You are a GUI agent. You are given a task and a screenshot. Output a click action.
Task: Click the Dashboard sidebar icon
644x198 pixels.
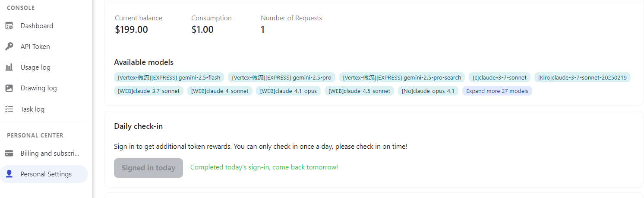[9, 26]
